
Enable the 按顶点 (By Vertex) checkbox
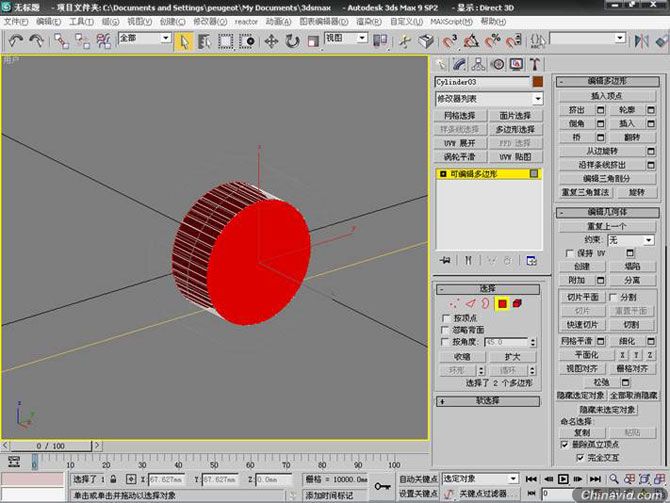pos(446,317)
